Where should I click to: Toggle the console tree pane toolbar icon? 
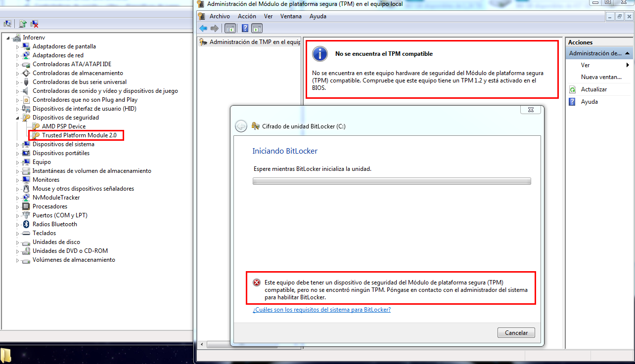pyautogui.click(x=230, y=28)
